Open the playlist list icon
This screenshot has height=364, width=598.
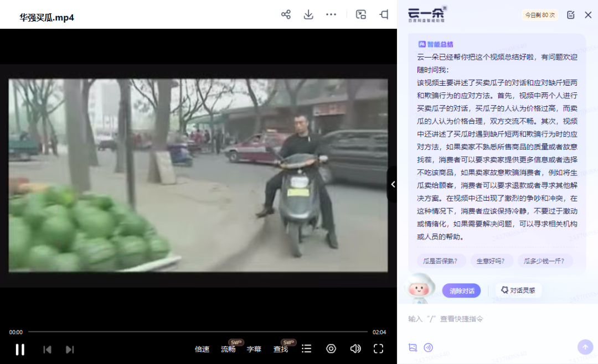tap(307, 349)
